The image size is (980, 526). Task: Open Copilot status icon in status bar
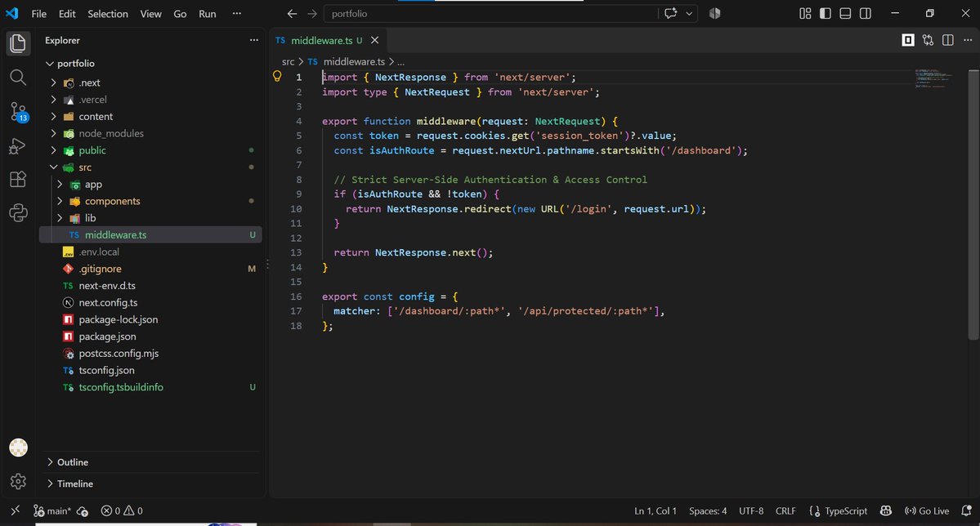886,510
